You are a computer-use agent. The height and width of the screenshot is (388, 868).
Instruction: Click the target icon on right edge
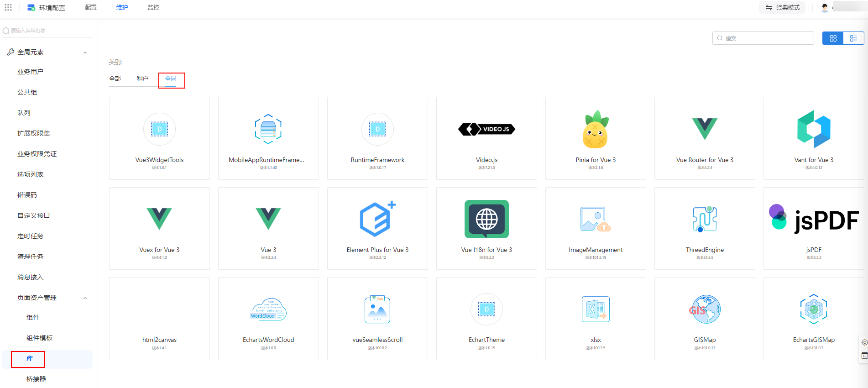coord(864,342)
